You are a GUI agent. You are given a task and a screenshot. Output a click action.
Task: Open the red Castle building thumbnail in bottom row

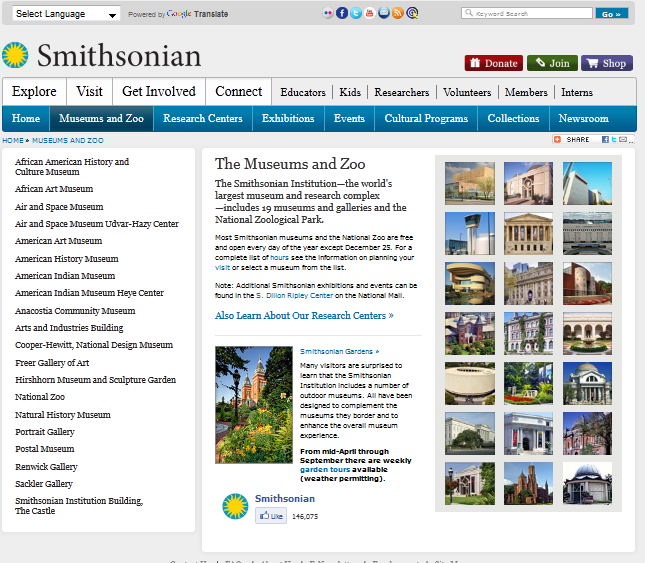[529, 483]
